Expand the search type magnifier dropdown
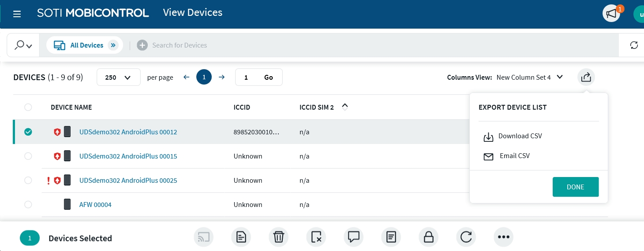 point(23,45)
